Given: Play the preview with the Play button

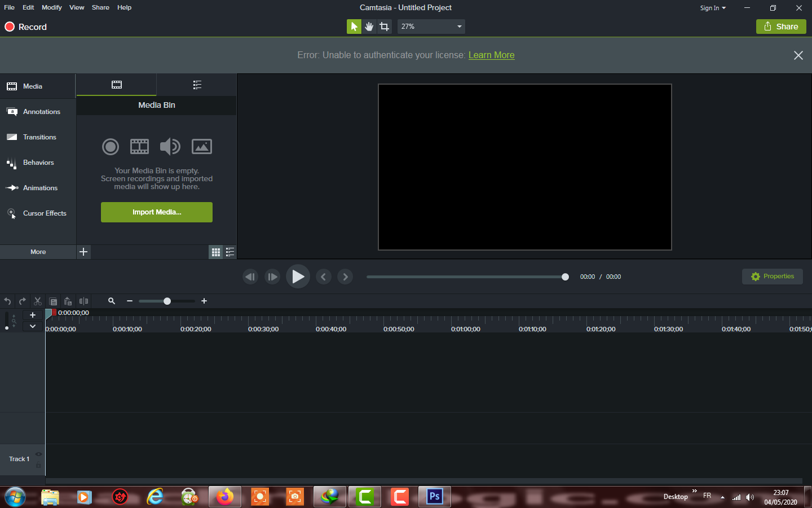Looking at the screenshot, I should point(298,277).
